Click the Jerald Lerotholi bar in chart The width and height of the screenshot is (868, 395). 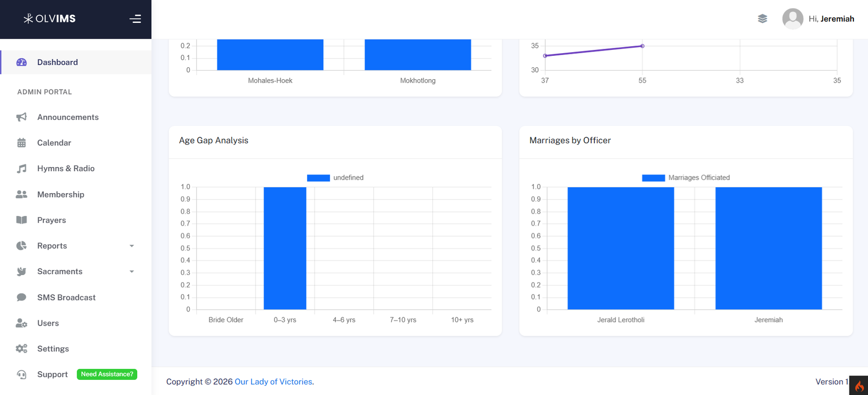click(x=621, y=249)
